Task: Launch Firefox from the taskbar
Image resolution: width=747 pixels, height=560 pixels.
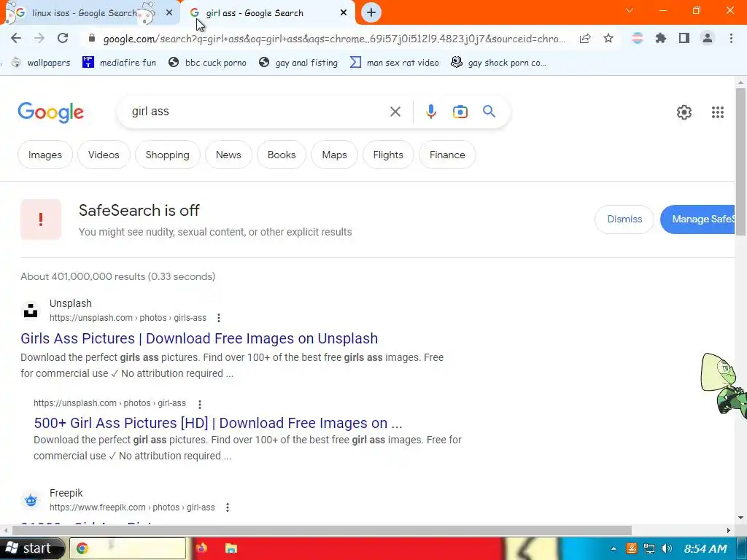Action: (201, 548)
